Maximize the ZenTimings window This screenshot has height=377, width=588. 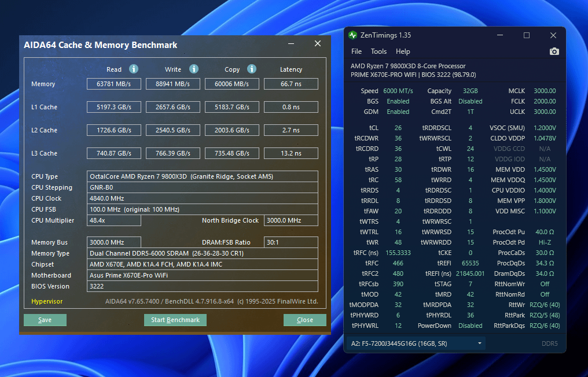click(527, 35)
